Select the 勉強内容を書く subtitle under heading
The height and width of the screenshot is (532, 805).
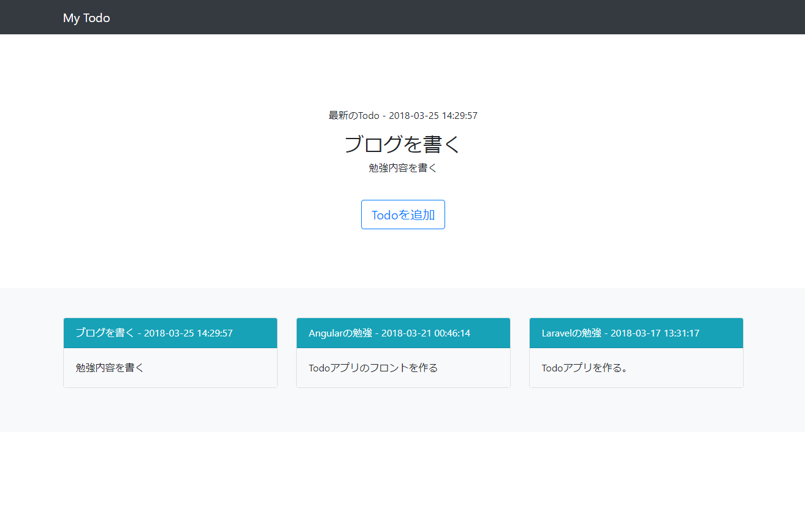[402, 167]
